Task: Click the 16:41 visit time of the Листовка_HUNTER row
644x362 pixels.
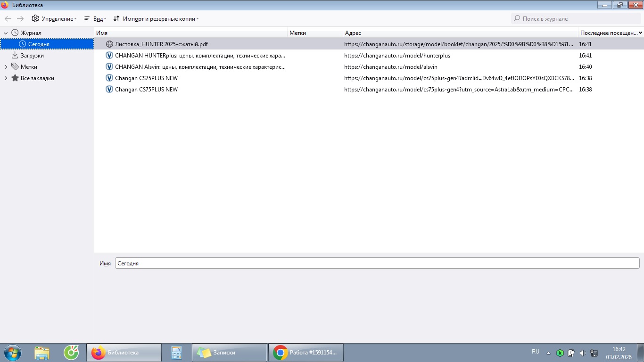Action: tap(586, 44)
